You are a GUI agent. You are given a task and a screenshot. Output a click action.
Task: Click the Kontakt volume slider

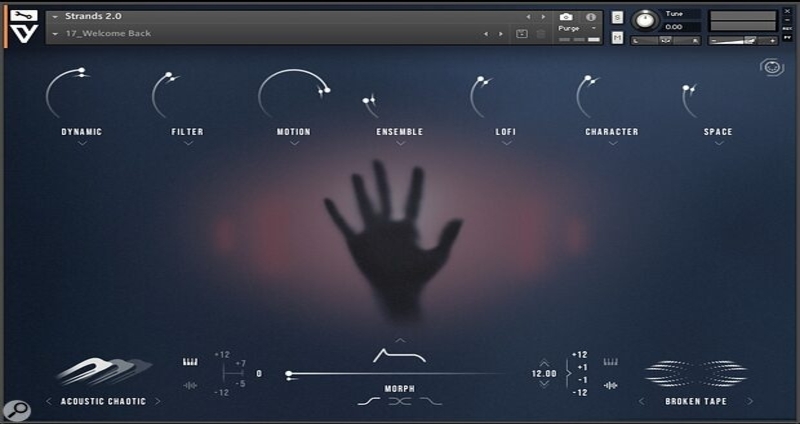tap(742, 40)
